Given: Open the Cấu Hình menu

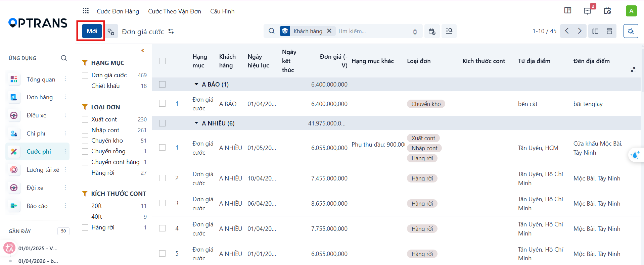Looking at the screenshot, I should (222, 11).
